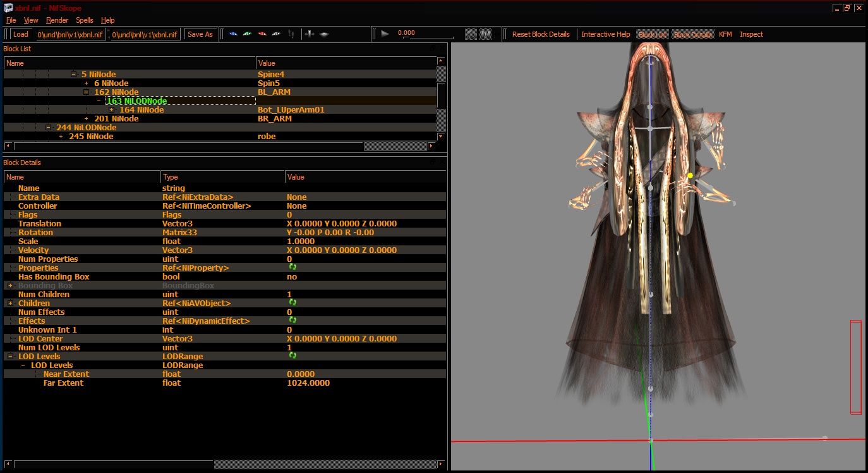Click the Block Details Value column header

click(365, 177)
